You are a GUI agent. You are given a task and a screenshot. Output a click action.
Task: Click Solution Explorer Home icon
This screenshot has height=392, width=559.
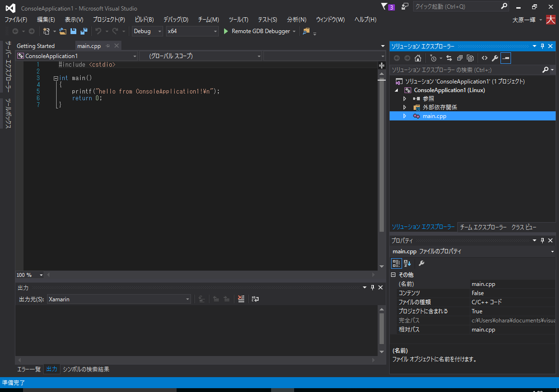click(x=418, y=58)
